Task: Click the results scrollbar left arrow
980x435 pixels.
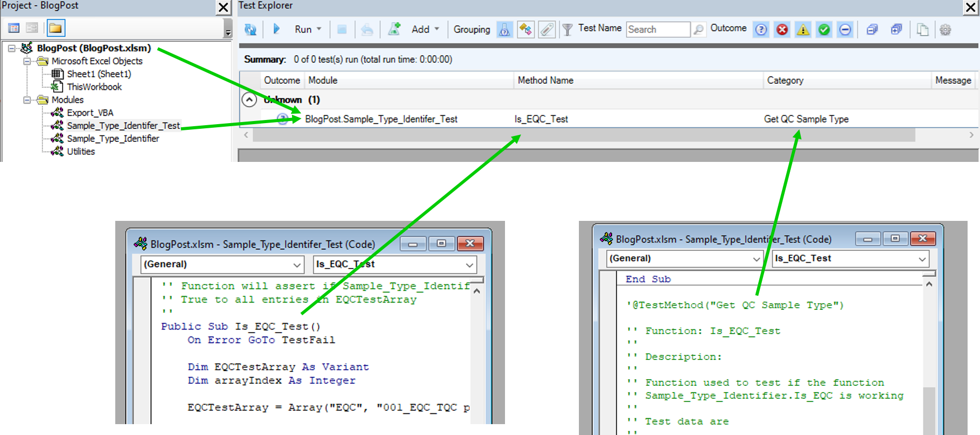Action: click(246, 135)
